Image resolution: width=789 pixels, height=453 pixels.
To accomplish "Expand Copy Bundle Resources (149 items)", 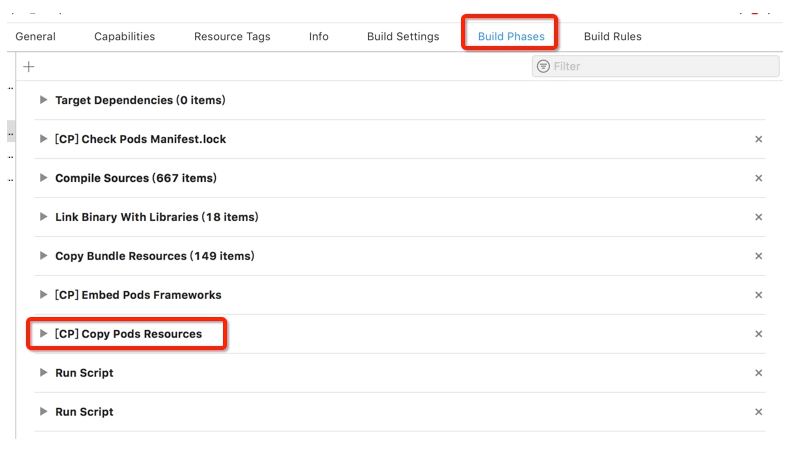I will (43, 256).
